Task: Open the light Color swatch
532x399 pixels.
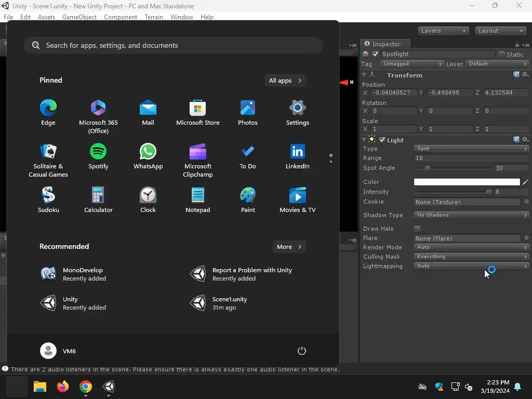Action: click(x=467, y=182)
